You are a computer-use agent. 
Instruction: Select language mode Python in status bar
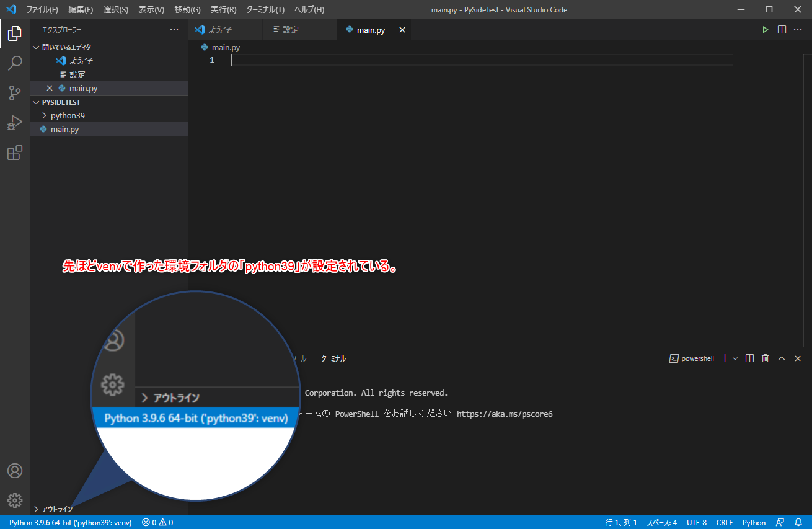[x=754, y=522]
